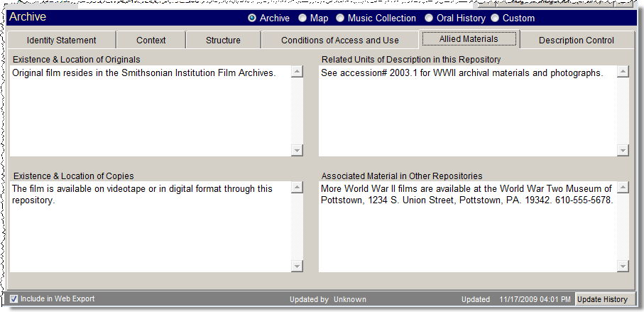Select the Archive radio button
Screen dimensions: 644x312
tap(252, 18)
